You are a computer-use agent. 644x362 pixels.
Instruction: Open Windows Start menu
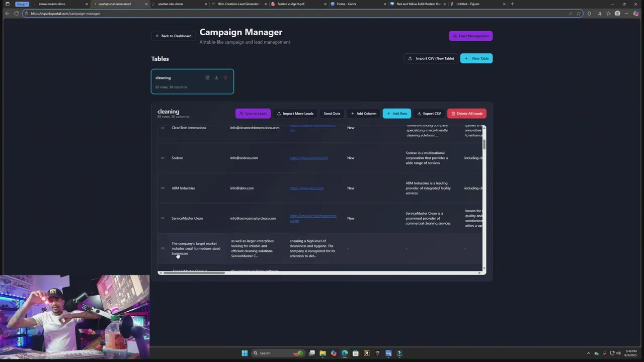(x=245, y=353)
